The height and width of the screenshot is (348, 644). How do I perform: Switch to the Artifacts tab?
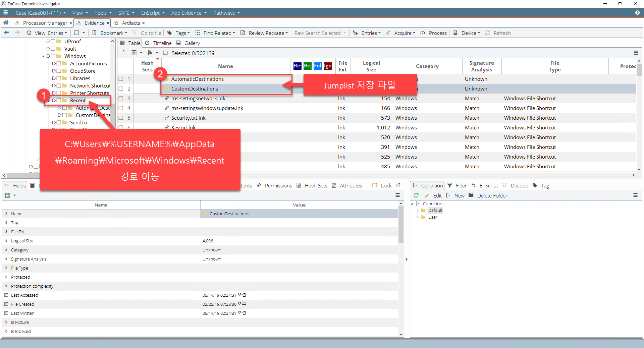point(131,23)
